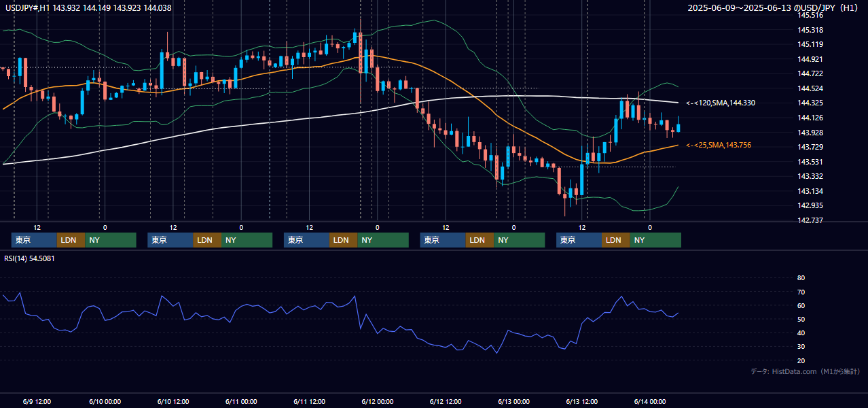Image resolution: width=868 pixels, height=408 pixels.
Task: Select the RSI(14) 54.5081 indicator label
Action: click(30, 258)
